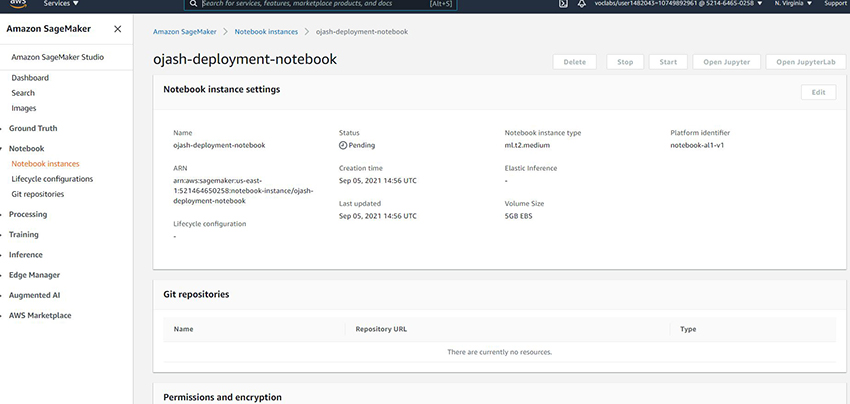This screenshot has width=850, height=404.
Task: Click the Stop button
Action: click(625, 62)
